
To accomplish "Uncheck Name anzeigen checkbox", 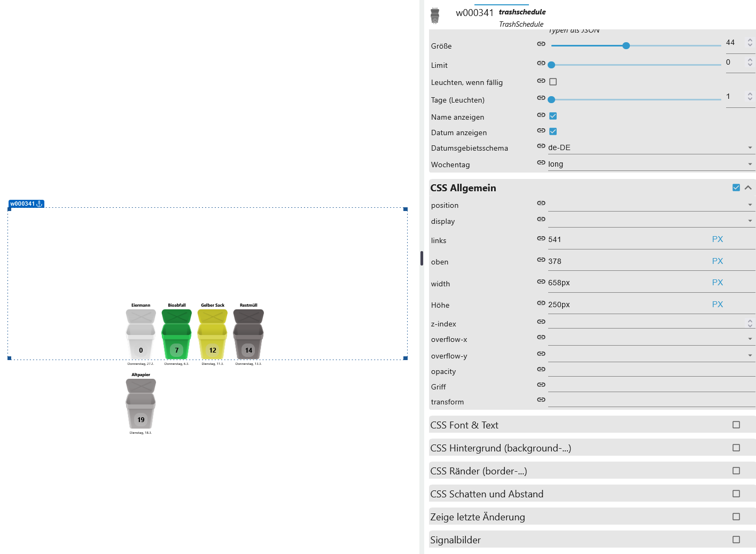I will coord(553,116).
